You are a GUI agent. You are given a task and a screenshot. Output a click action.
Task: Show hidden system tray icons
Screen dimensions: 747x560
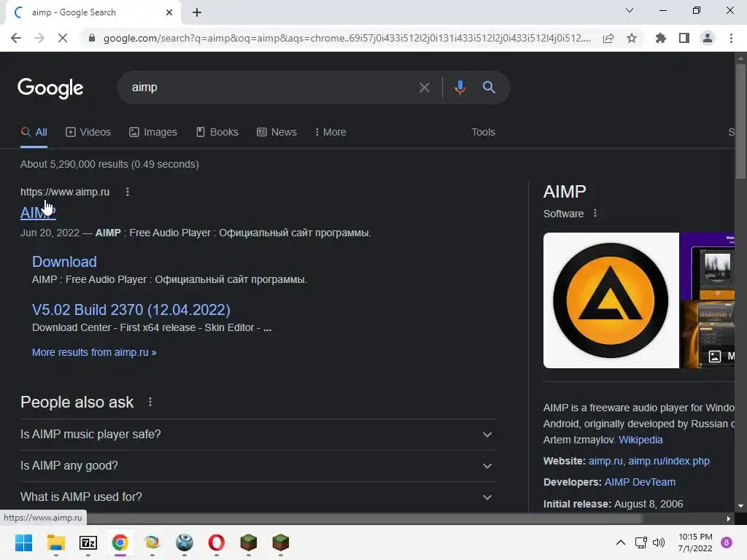(620, 542)
